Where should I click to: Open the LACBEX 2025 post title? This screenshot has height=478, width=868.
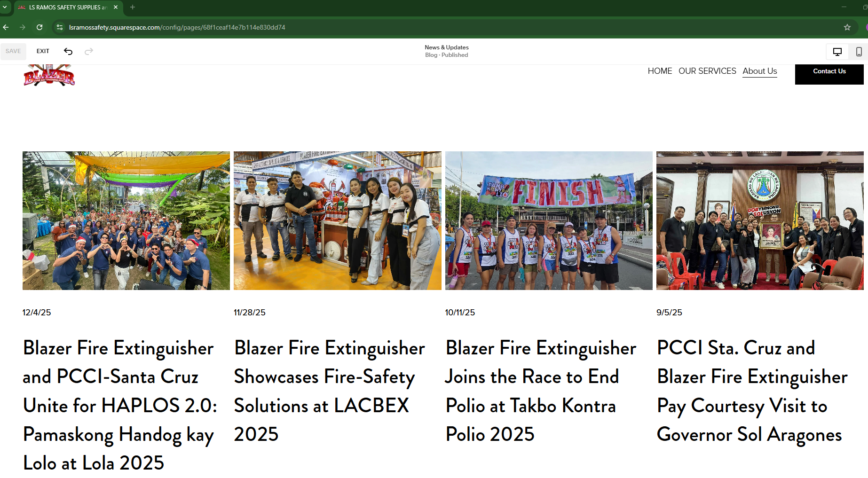(x=330, y=391)
